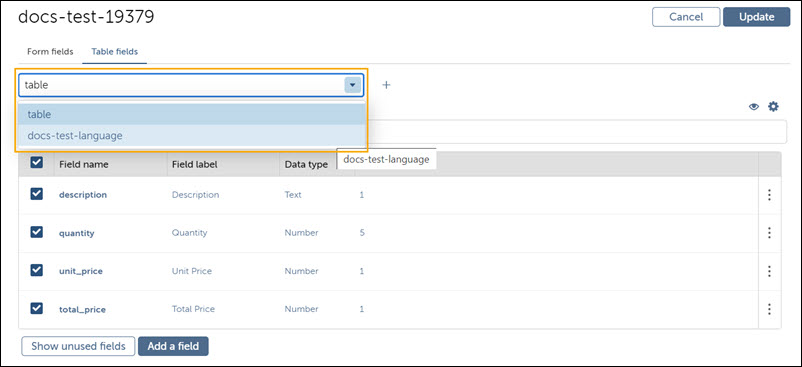Choose 'docs-test-language' from the dropdown list

click(192, 136)
